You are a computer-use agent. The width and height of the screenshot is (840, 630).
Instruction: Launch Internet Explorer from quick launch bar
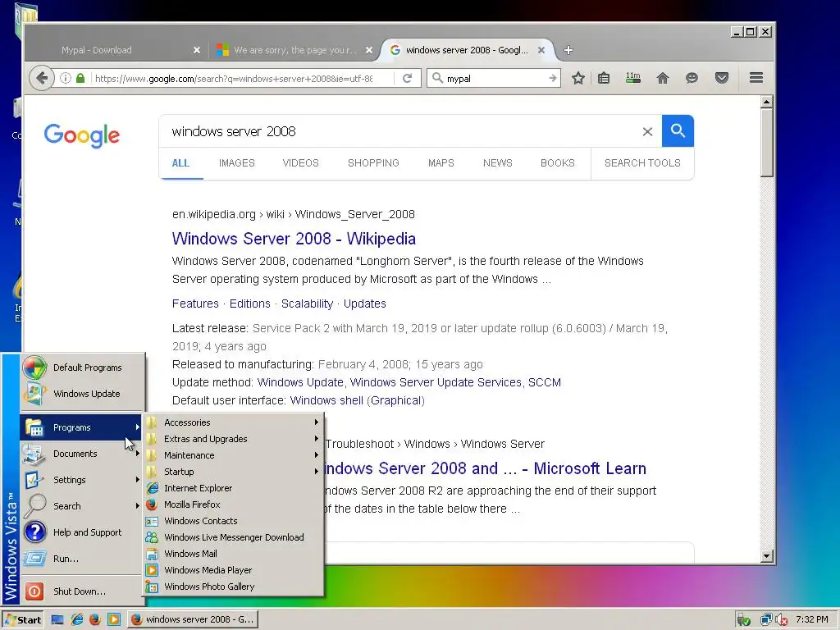(x=76, y=620)
